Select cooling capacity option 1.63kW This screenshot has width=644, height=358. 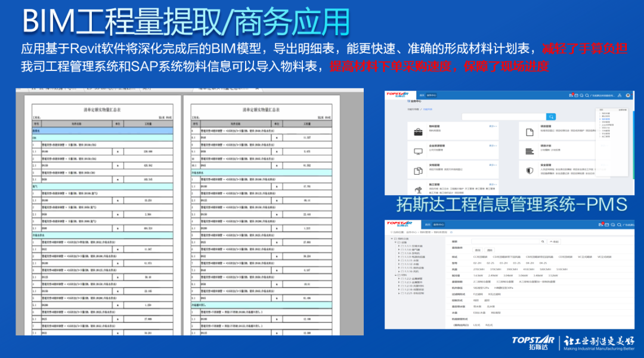point(478,276)
